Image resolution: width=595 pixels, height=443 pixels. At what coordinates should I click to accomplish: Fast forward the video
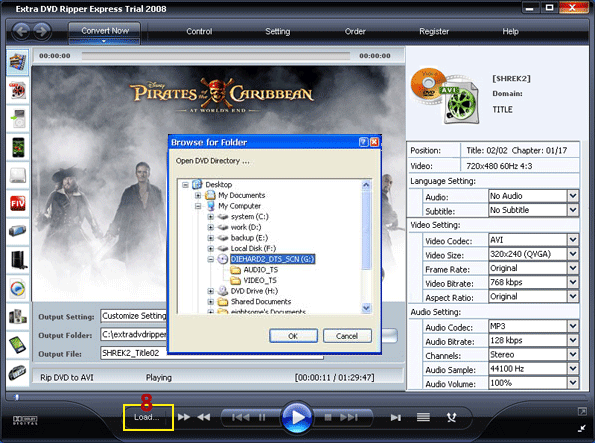pyautogui.click(x=184, y=417)
